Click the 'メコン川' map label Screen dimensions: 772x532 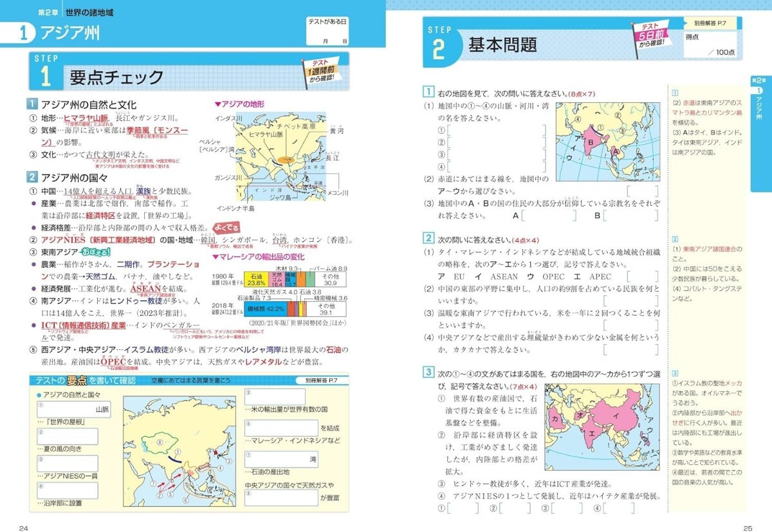338,192
